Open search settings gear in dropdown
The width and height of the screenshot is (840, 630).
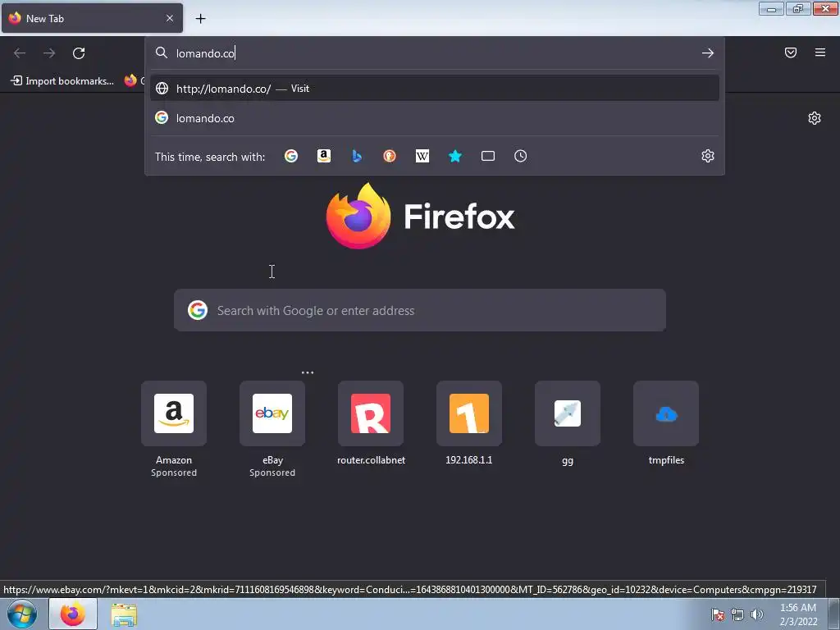tap(708, 156)
